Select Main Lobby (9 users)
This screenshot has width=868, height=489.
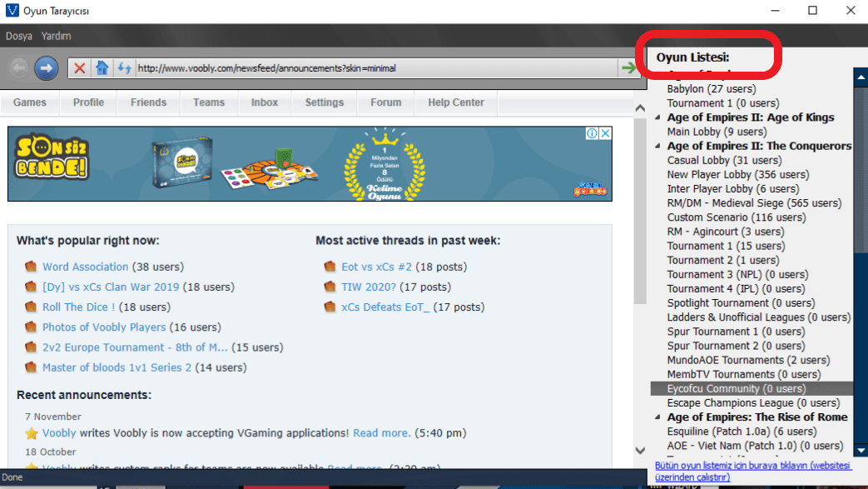[x=717, y=132]
